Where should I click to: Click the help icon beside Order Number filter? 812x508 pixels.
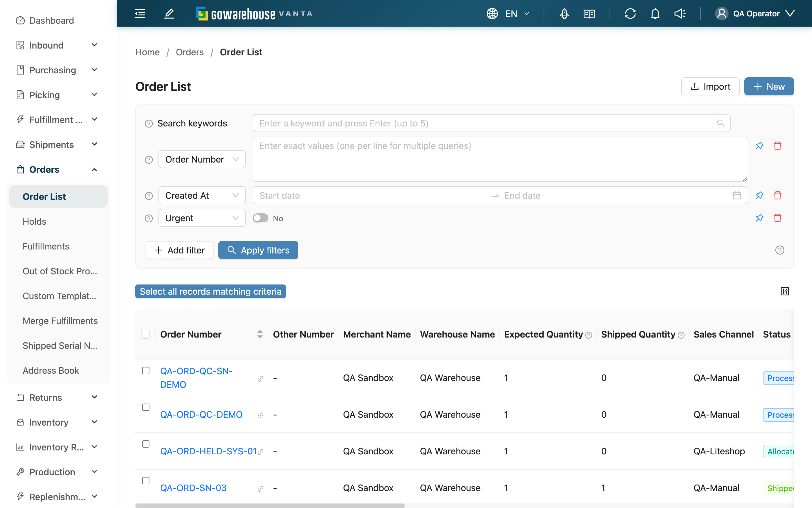[149, 159]
